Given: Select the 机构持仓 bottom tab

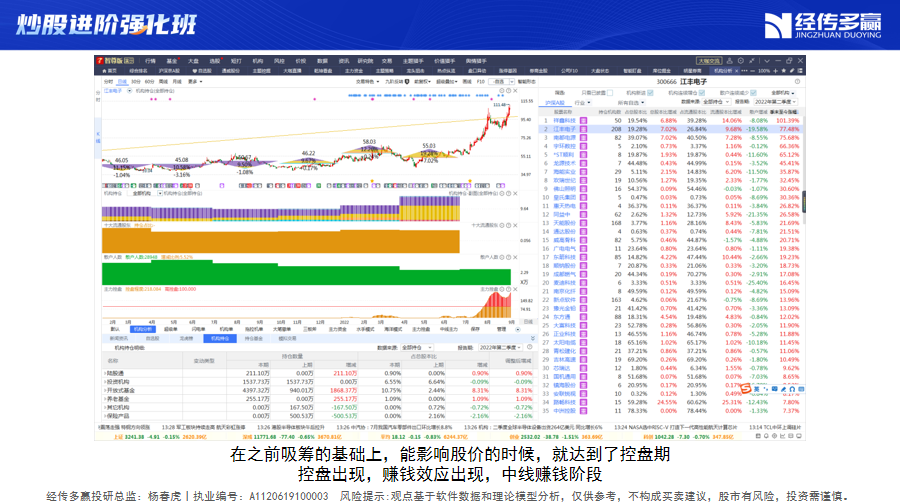Looking at the screenshot, I should [x=220, y=339].
